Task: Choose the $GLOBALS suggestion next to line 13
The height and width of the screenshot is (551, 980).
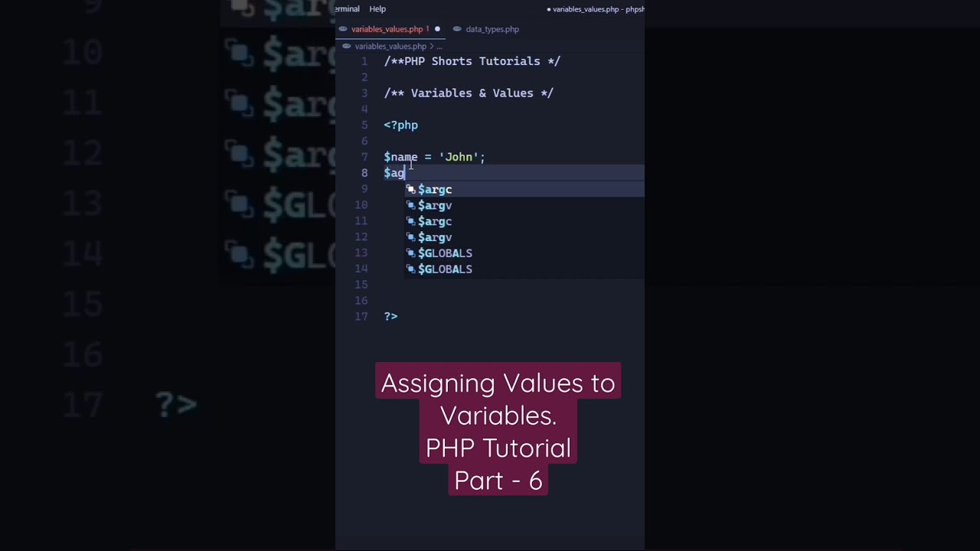Action: (524, 253)
